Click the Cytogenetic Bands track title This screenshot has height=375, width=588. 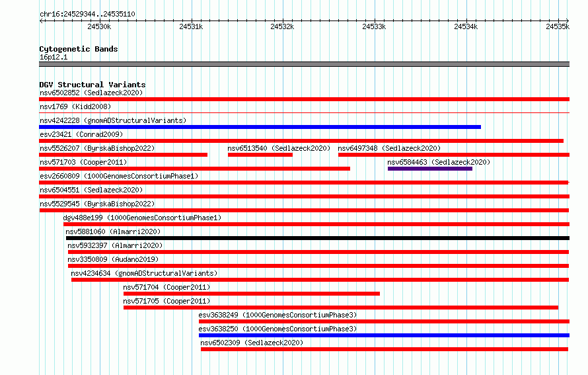pyautogui.click(x=79, y=49)
